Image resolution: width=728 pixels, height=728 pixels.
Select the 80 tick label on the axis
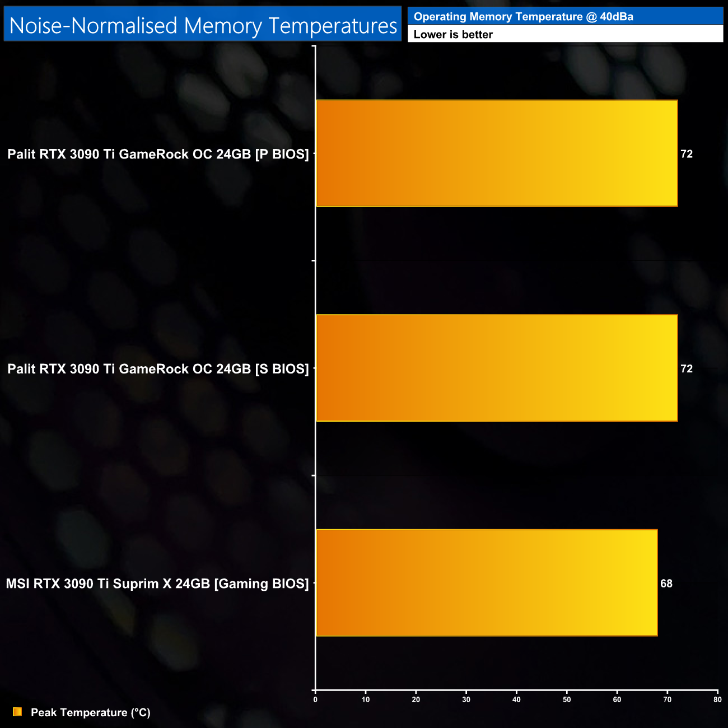(718, 699)
